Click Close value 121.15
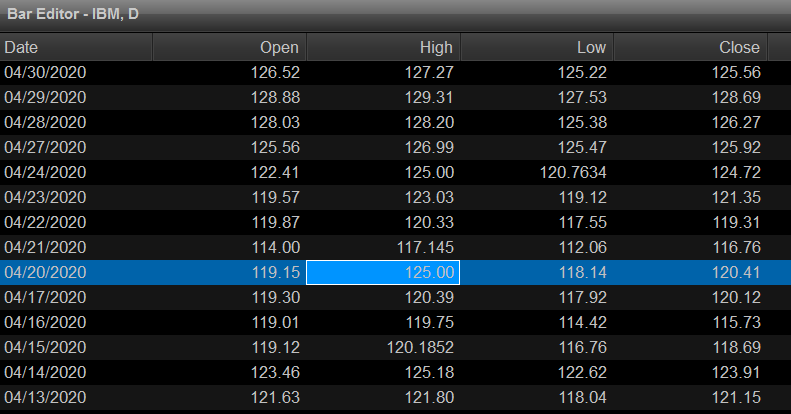 point(736,397)
